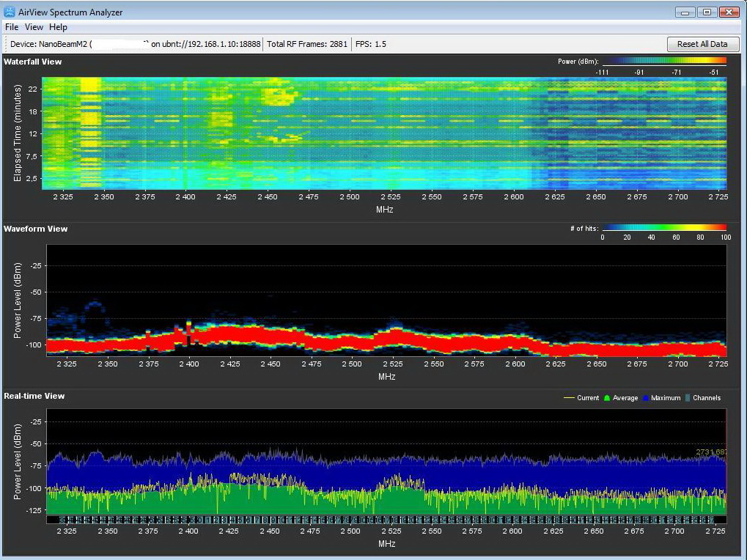Click the gray Channels legend icon
Screen dimensions: 747x560
coord(688,398)
